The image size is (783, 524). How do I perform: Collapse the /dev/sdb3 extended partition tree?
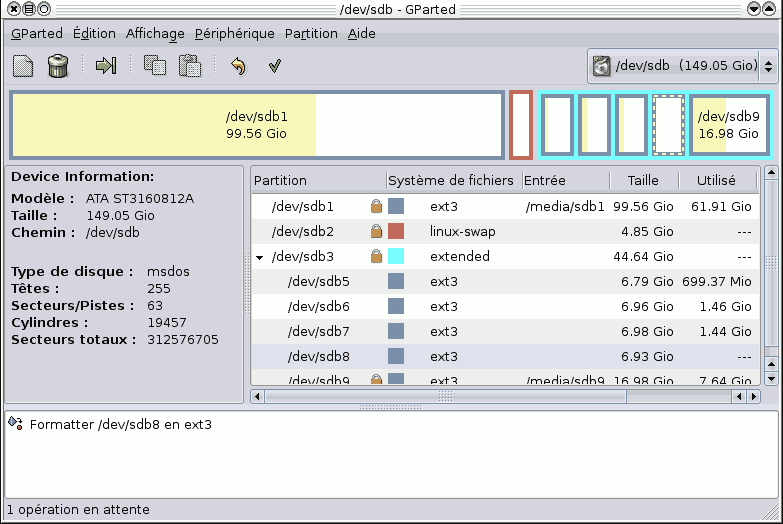260,257
